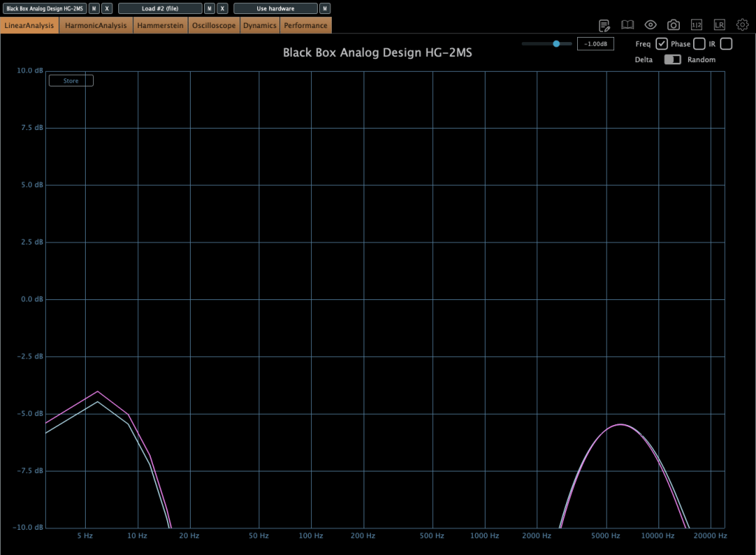756x555 pixels.
Task: Click X button next to Black Box slot
Action: (x=107, y=9)
